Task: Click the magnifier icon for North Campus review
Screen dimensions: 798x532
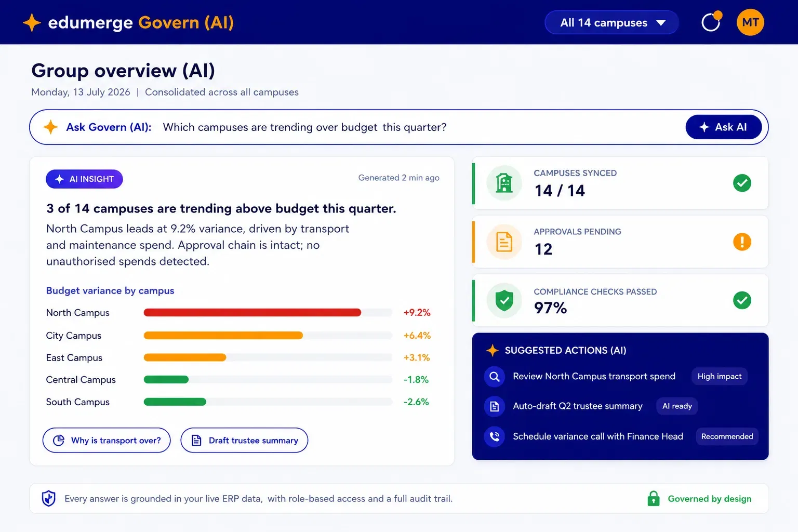Action: 495,377
